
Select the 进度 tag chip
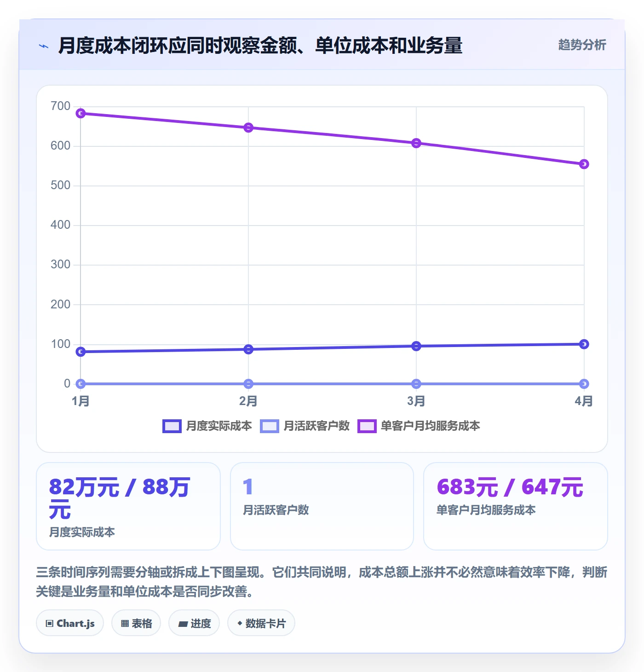(194, 623)
